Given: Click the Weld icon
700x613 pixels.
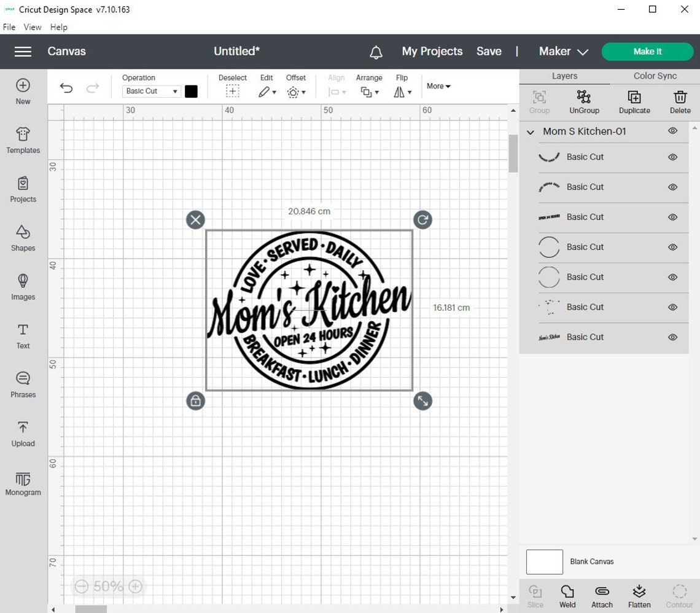Looking at the screenshot, I should click(567, 594).
